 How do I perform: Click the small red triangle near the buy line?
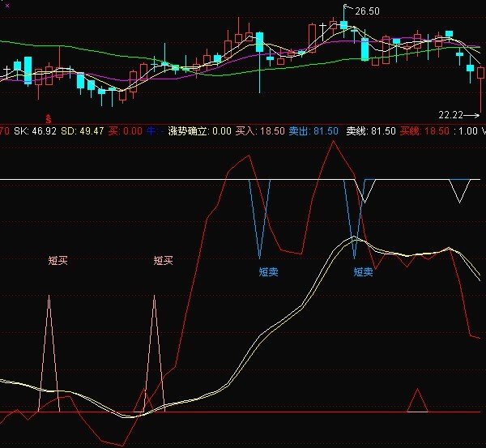pyautogui.click(x=417, y=400)
